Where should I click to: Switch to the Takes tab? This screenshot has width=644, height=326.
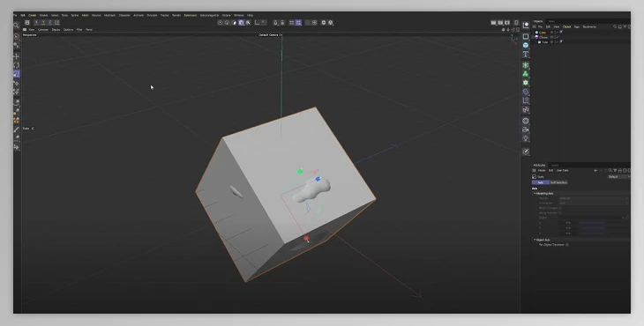(551, 21)
